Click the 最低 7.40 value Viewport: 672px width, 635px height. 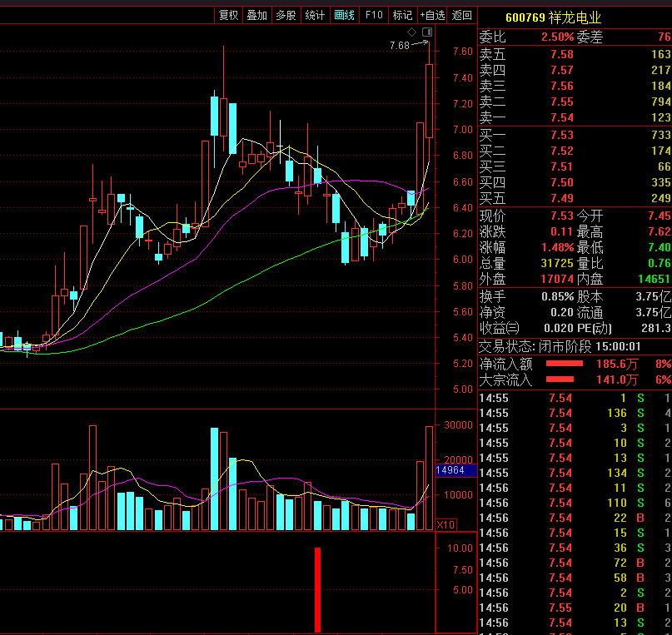click(x=660, y=247)
